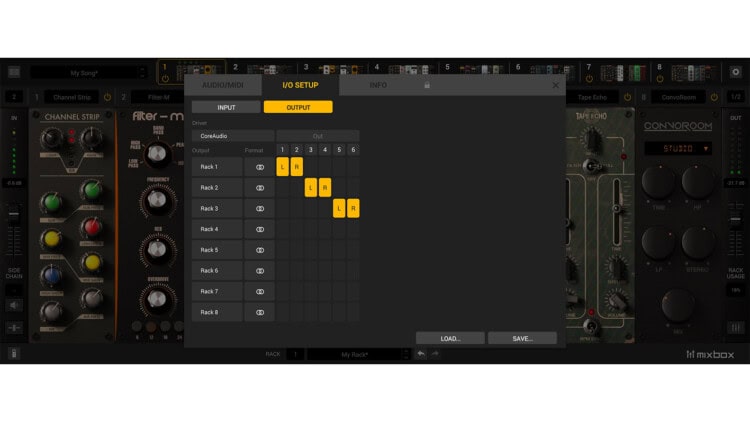750x422 pixels.
Task: Toggle power for rack 1 in top strip
Action: [x=165, y=79]
